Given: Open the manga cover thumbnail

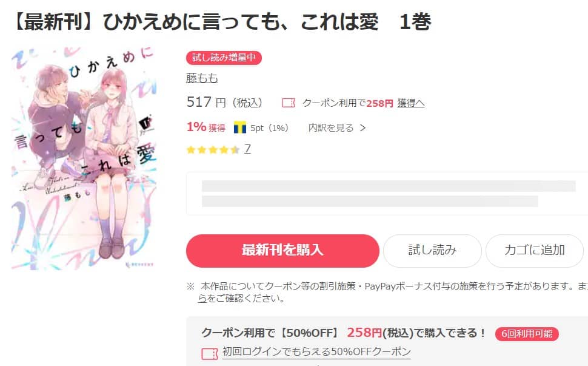Looking at the screenshot, I should pos(84,158).
